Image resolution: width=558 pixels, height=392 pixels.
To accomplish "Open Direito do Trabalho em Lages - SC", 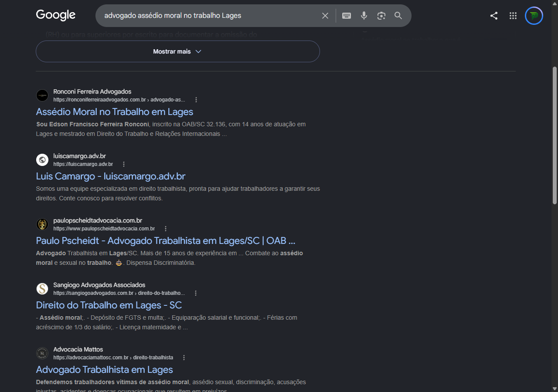I will point(109,305).
